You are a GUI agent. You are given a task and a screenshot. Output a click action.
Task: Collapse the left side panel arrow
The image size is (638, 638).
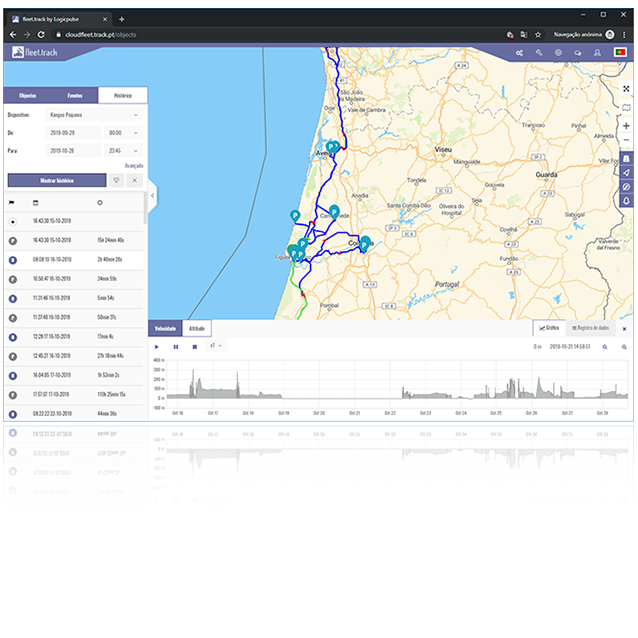pos(153,196)
